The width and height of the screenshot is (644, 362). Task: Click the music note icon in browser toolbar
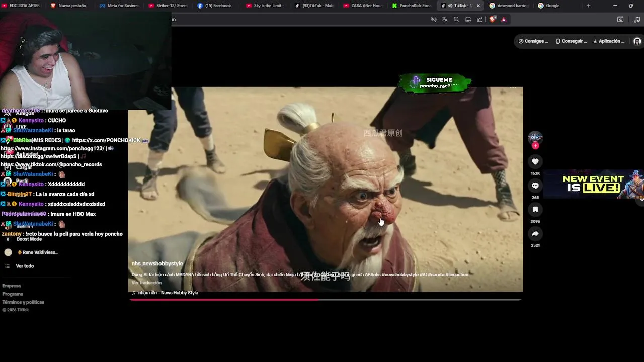pyautogui.click(x=637, y=19)
